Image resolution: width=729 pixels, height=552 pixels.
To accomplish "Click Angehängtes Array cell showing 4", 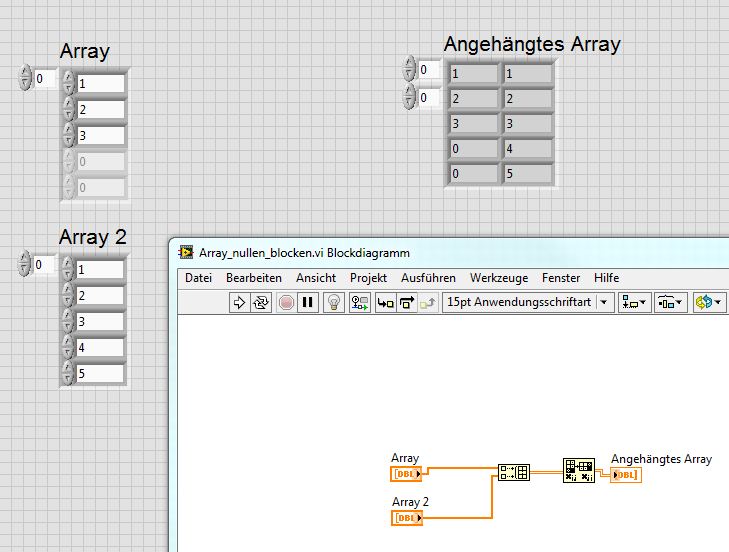I will (528, 149).
